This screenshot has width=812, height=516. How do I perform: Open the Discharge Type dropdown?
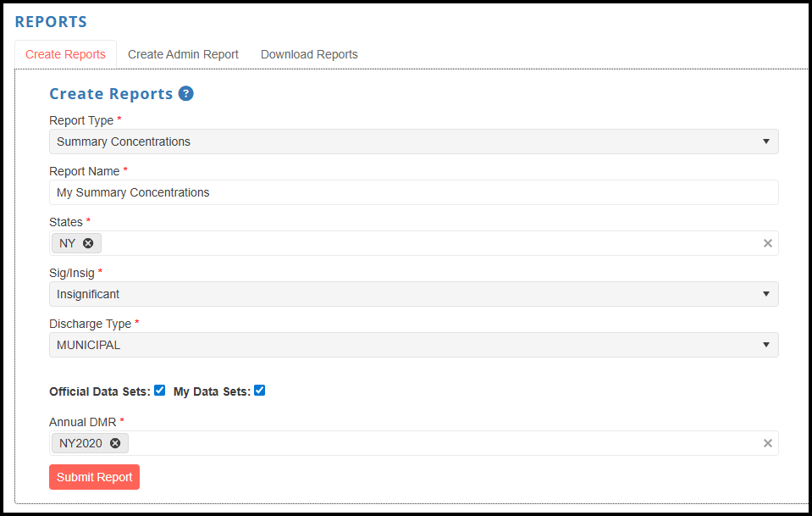(414, 345)
